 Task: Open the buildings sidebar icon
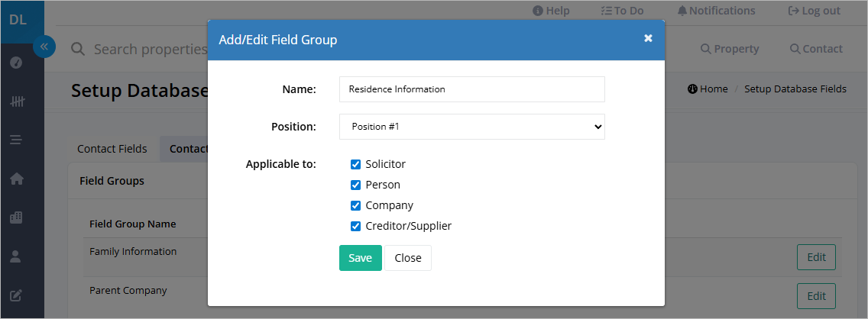click(x=17, y=217)
